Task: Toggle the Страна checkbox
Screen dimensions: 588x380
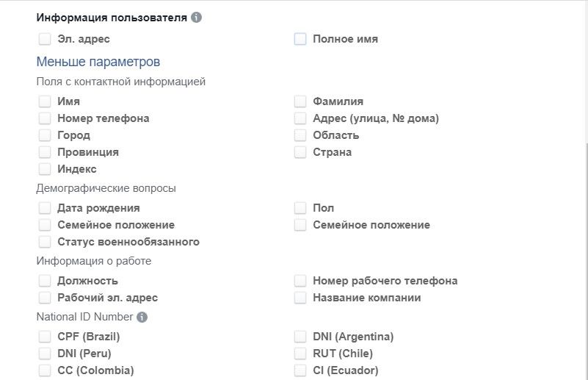Action: 300,151
